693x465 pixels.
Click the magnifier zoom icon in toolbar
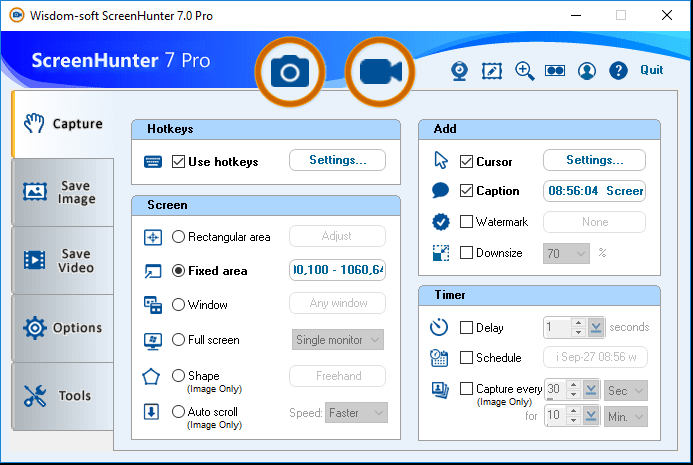pyautogui.click(x=524, y=71)
